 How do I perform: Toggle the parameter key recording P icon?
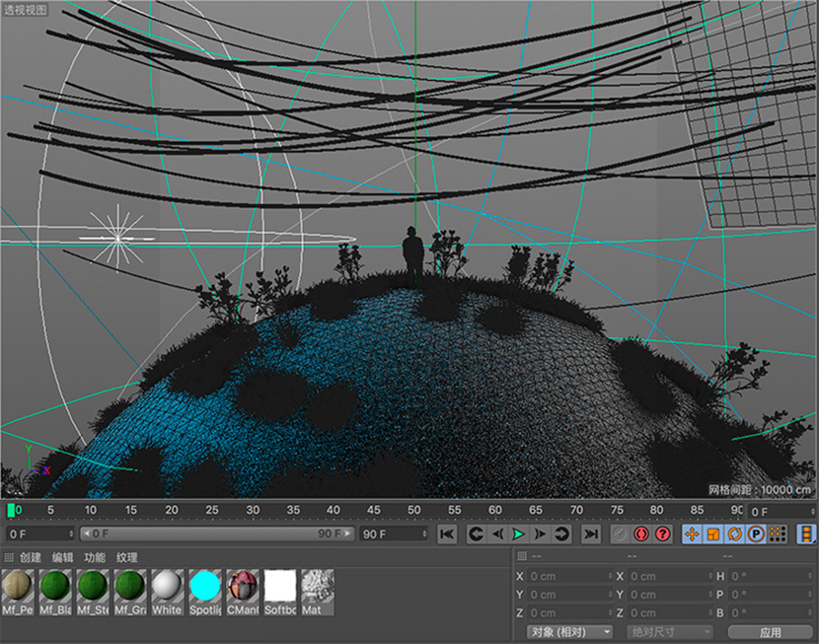pos(756,534)
